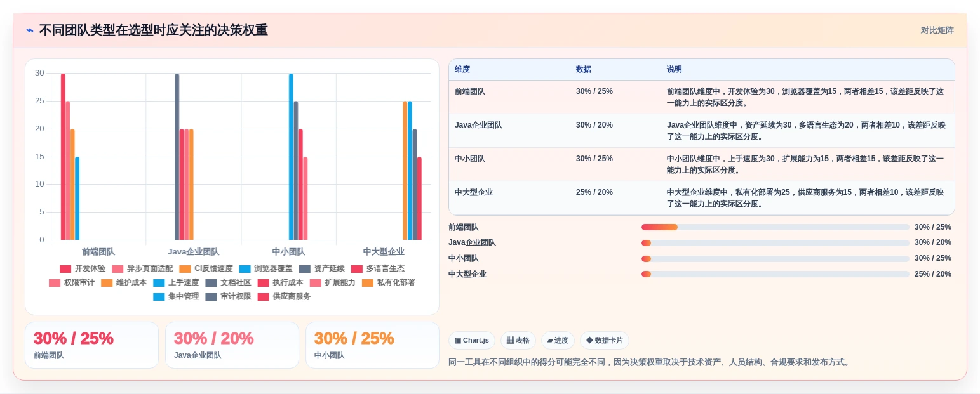
Task: Toggle the 多语言生态 legend entry
Action: [x=378, y=268]
